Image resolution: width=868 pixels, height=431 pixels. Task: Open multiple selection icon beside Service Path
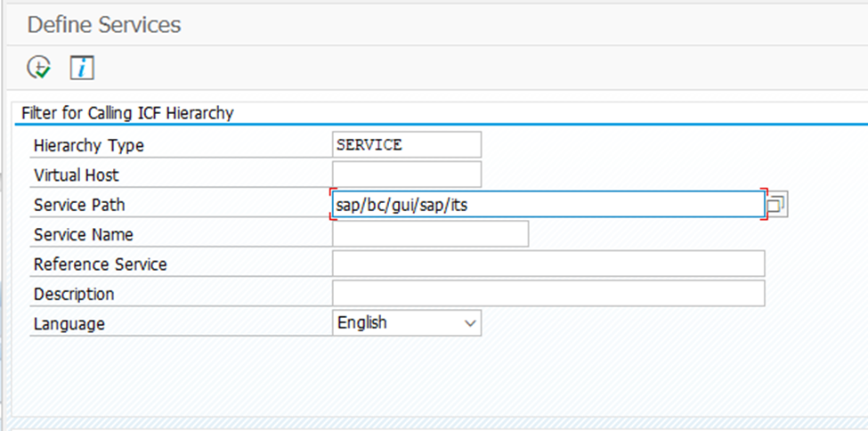[776, 205]
